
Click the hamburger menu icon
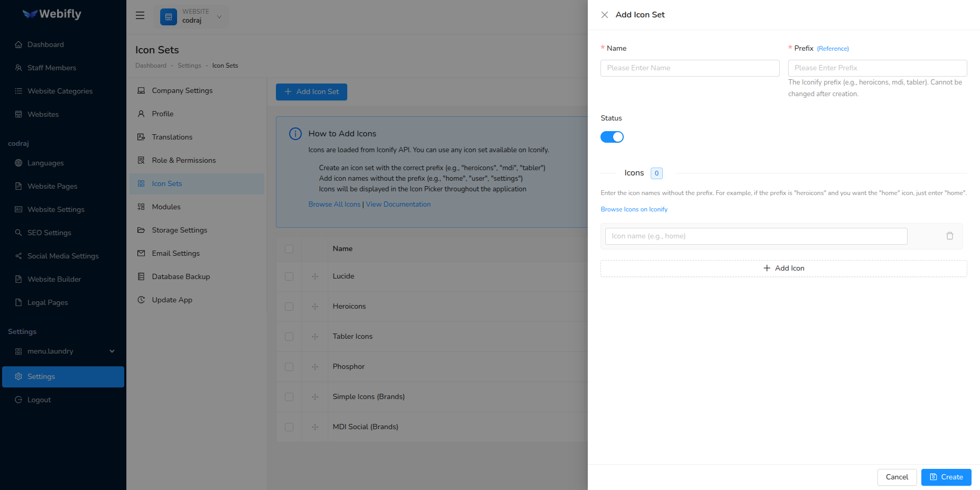click(x=140, y=15)
